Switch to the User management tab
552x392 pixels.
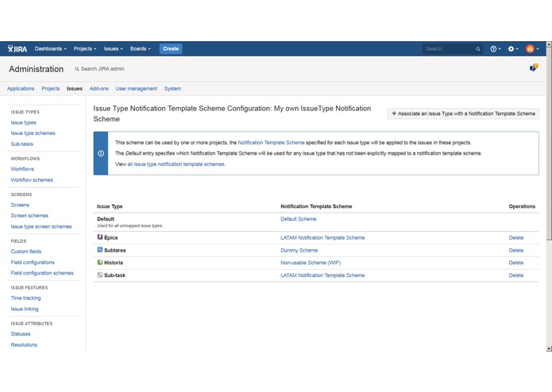137,89
